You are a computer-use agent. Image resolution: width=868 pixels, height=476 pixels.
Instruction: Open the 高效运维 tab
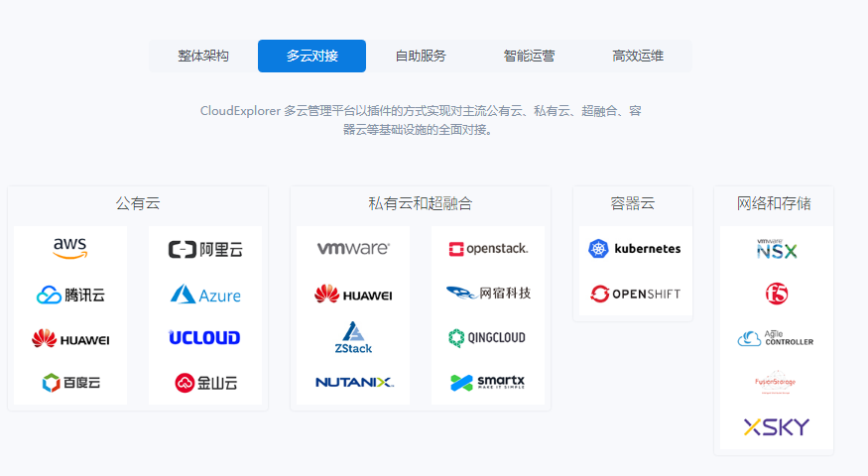tap(637, 56)
